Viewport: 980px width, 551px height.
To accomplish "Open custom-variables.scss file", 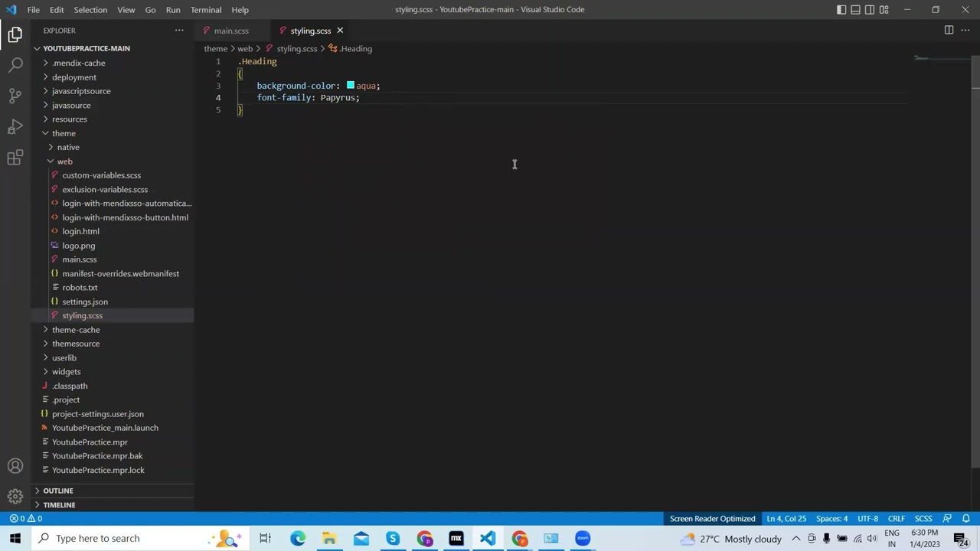I will (101, 175).
